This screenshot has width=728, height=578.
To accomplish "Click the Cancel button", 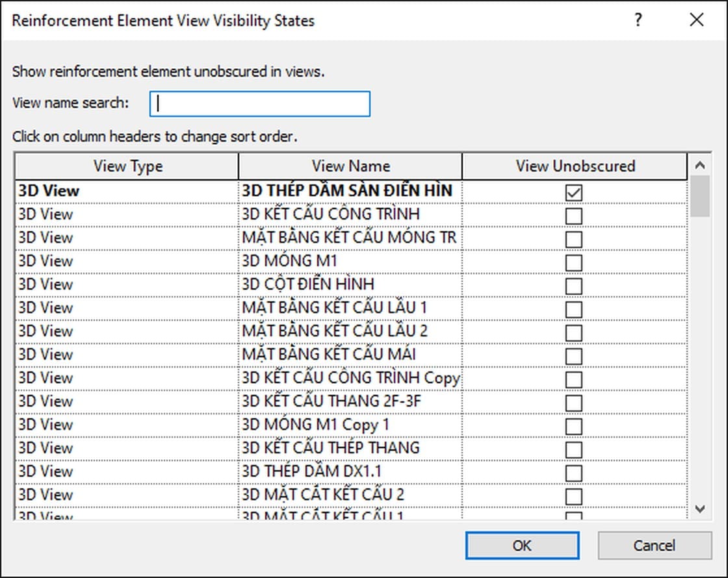I will (x=654, y=546).
